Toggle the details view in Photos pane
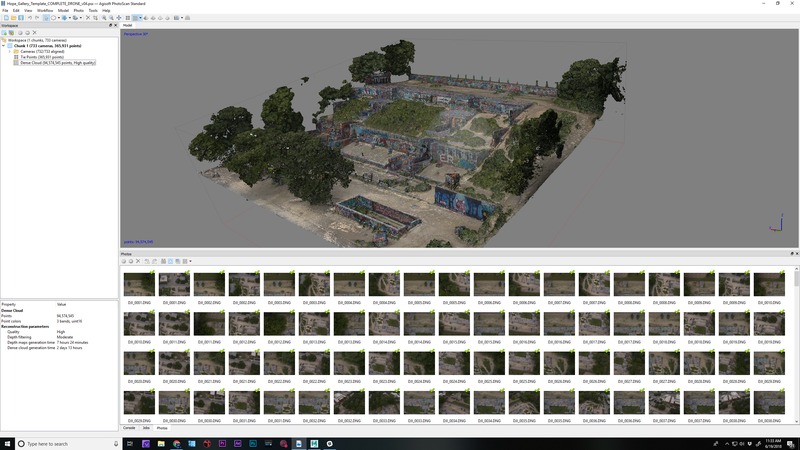This screenshot has width=800, height=450. [178, 261]
